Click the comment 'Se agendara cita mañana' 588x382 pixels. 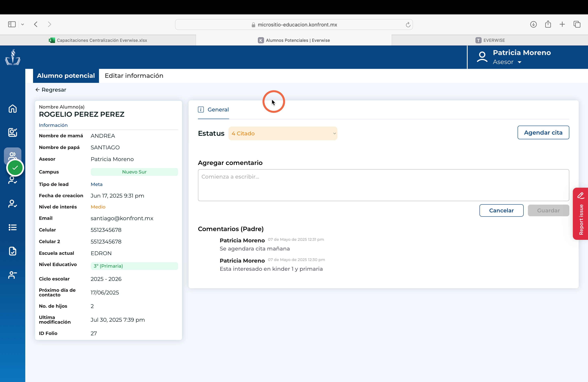(255, 249)
